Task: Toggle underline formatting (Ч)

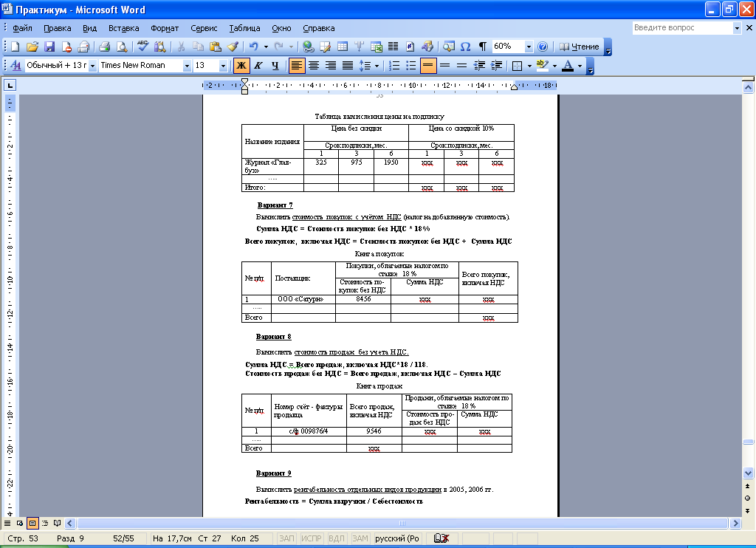Action: point(275,65)
